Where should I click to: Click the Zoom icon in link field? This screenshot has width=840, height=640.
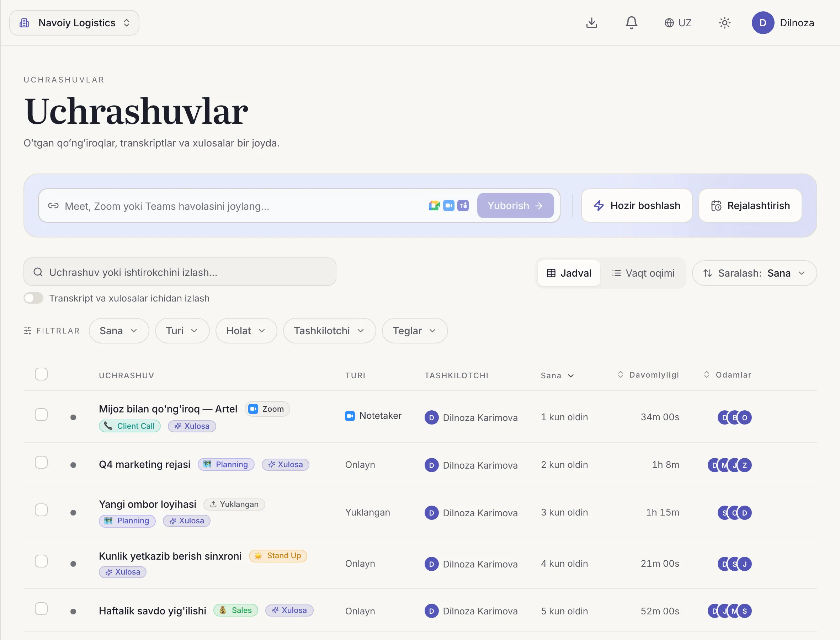coord(449,206)
